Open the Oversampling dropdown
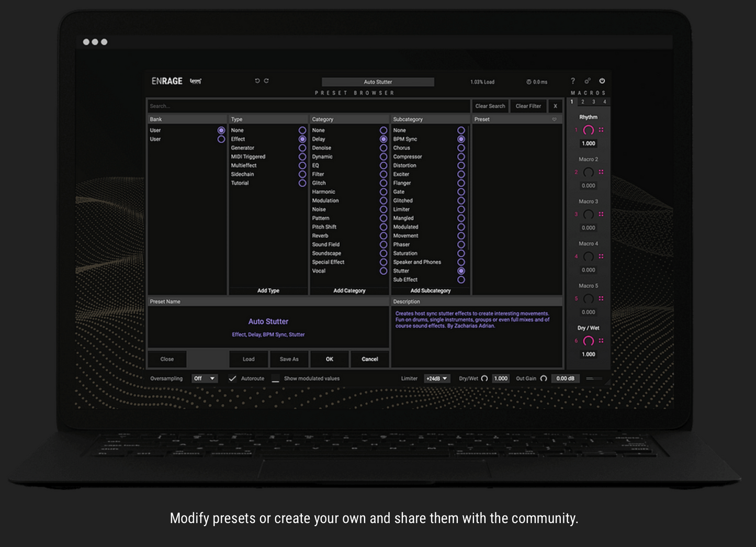This screenshot has height=547, width=756. (x=205, y=378)
